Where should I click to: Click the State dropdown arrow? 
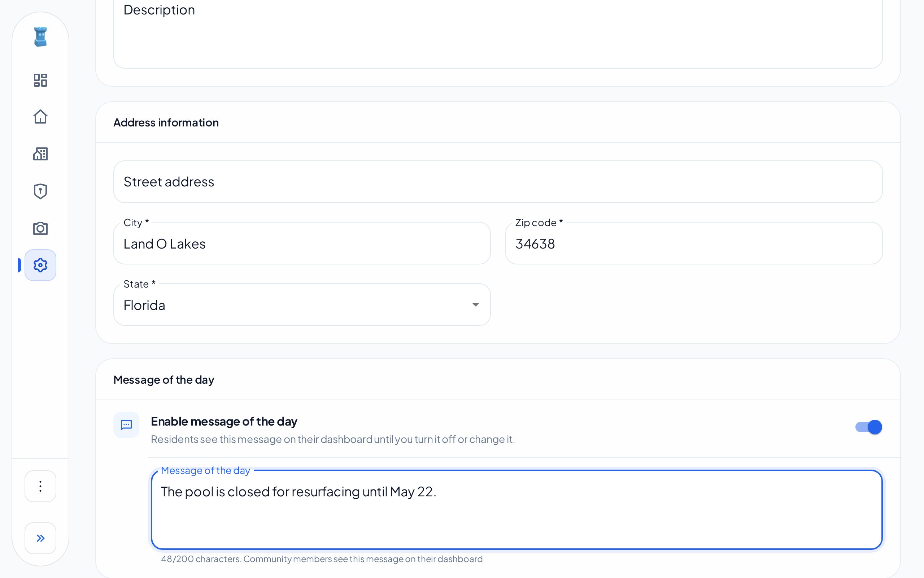tap(475, 305)
